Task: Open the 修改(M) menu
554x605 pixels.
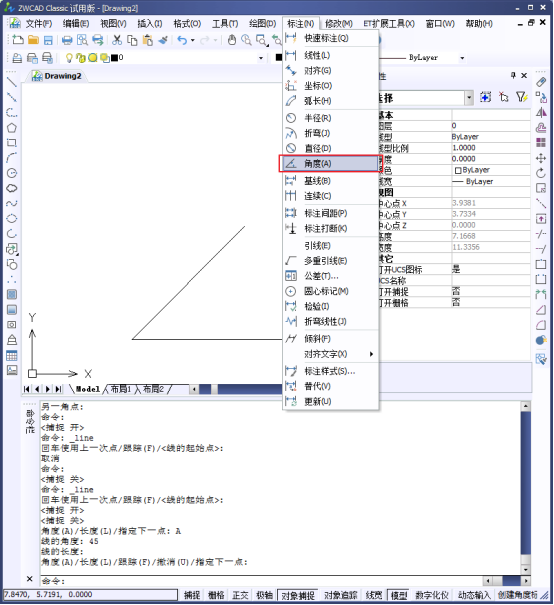Action: [338, 24]
